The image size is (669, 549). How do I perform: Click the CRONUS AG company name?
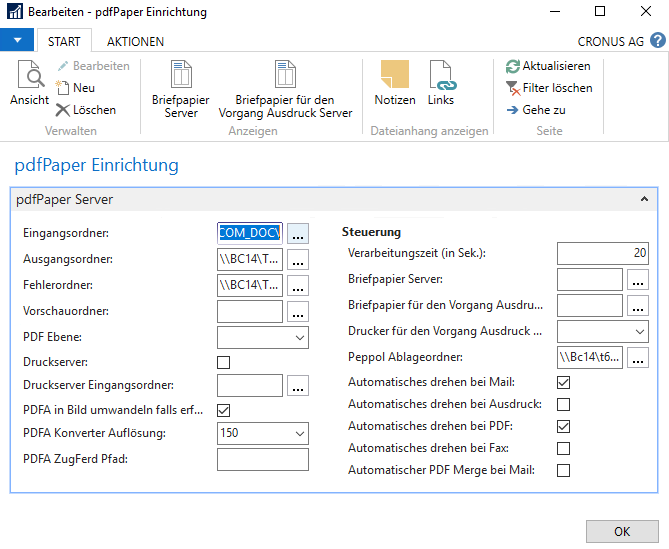[611, 41]
